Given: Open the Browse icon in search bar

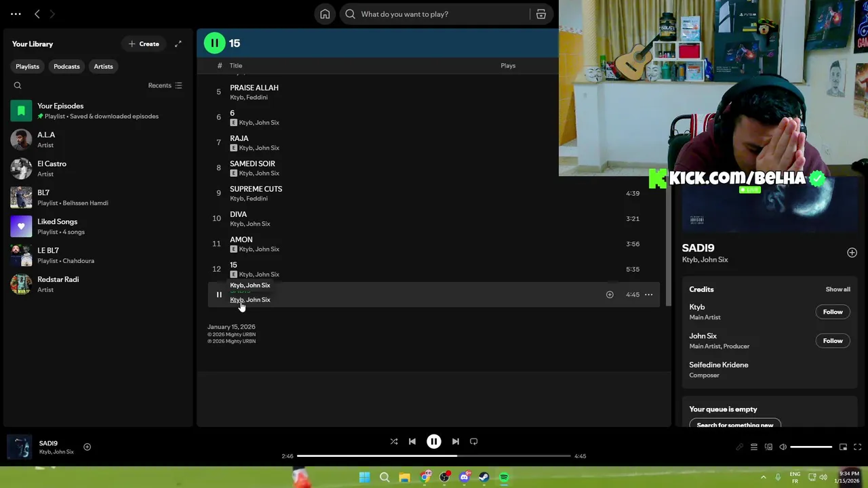Looking at the screenshot, I should click(x=541, y=14).
